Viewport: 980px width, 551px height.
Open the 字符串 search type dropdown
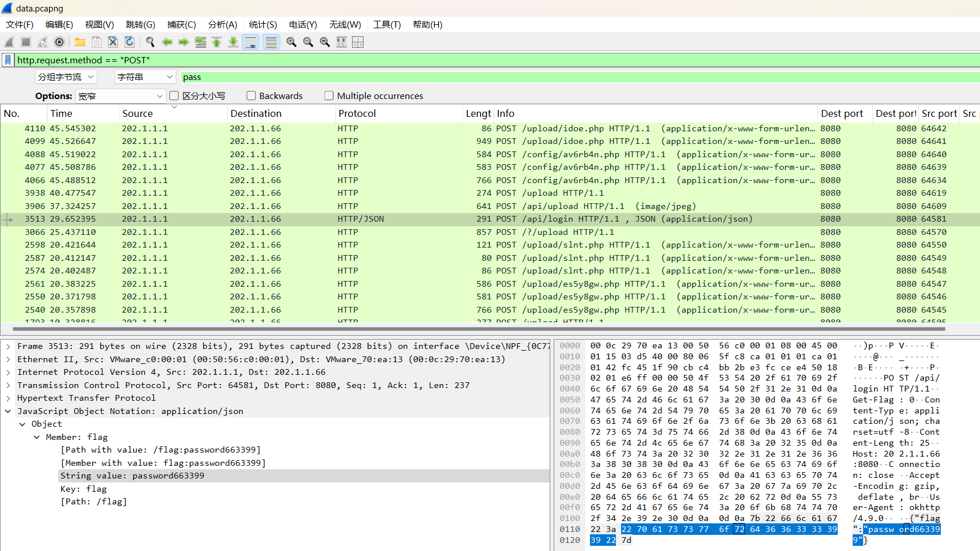pos(145,77)
